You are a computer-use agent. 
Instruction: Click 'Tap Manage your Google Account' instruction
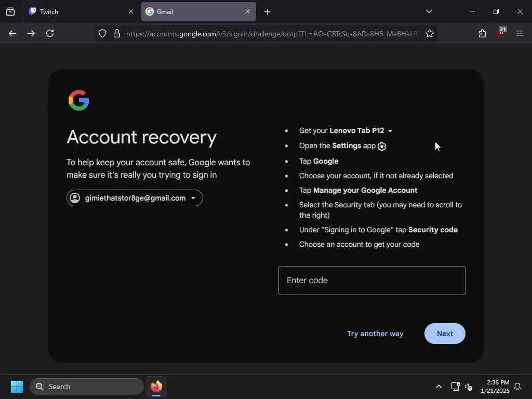click(x=358, y=190)
